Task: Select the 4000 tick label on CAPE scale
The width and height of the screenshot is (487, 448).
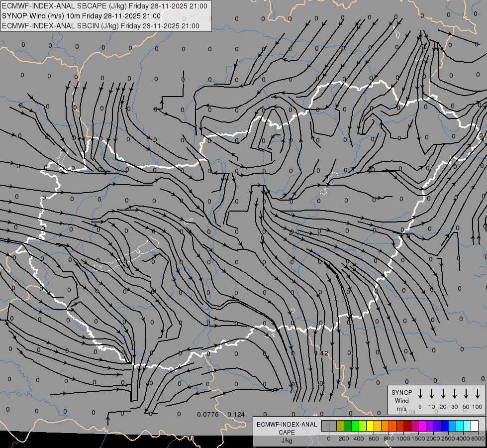Action: pyautogui.click(x=463, y=439)
